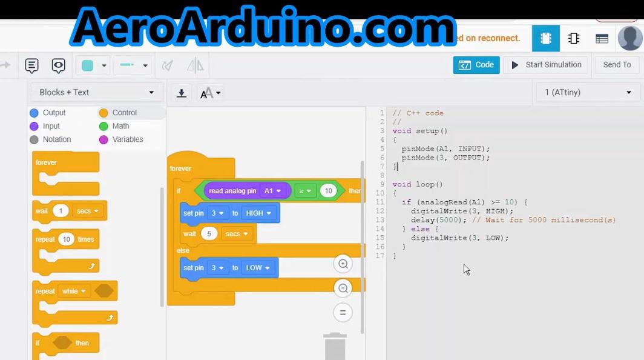This screenshot has width=644, height=360.
Task: Open the 1 (ATtiny) board dropdown
Action: pyautogui.click(x=588, y=93)
